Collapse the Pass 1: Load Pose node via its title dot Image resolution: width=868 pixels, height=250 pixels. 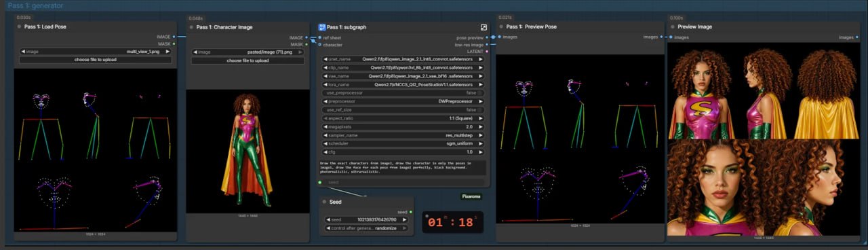point(20,27)
